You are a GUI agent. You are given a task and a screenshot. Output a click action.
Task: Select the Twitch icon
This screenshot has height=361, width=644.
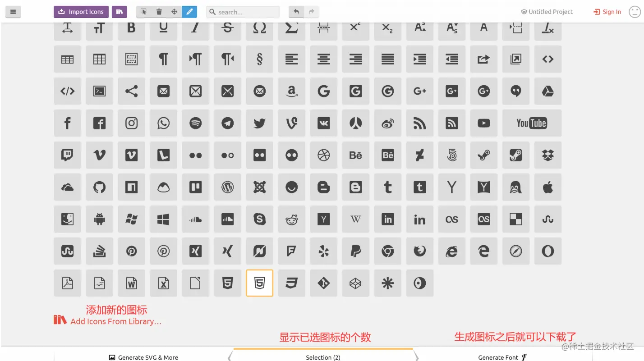(68, 155)
